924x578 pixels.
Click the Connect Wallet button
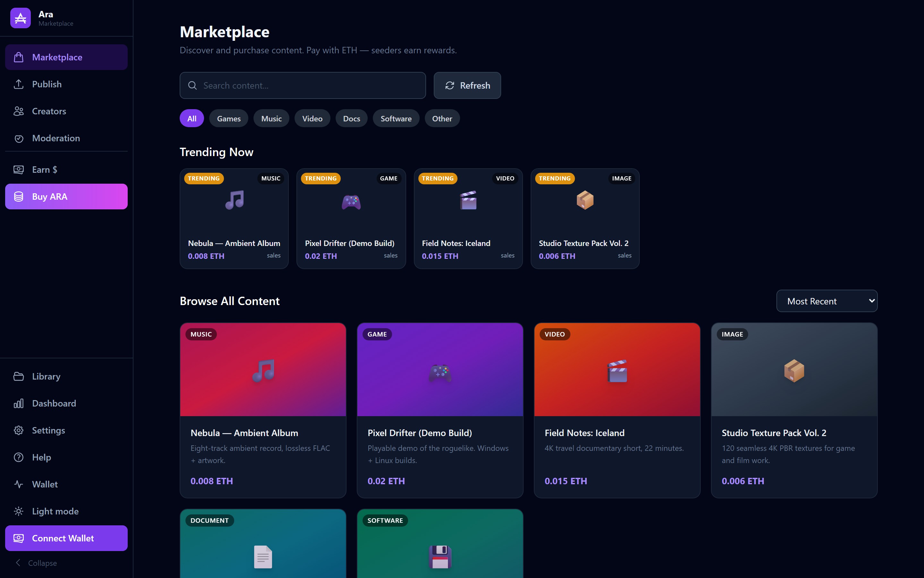(66, 538)
